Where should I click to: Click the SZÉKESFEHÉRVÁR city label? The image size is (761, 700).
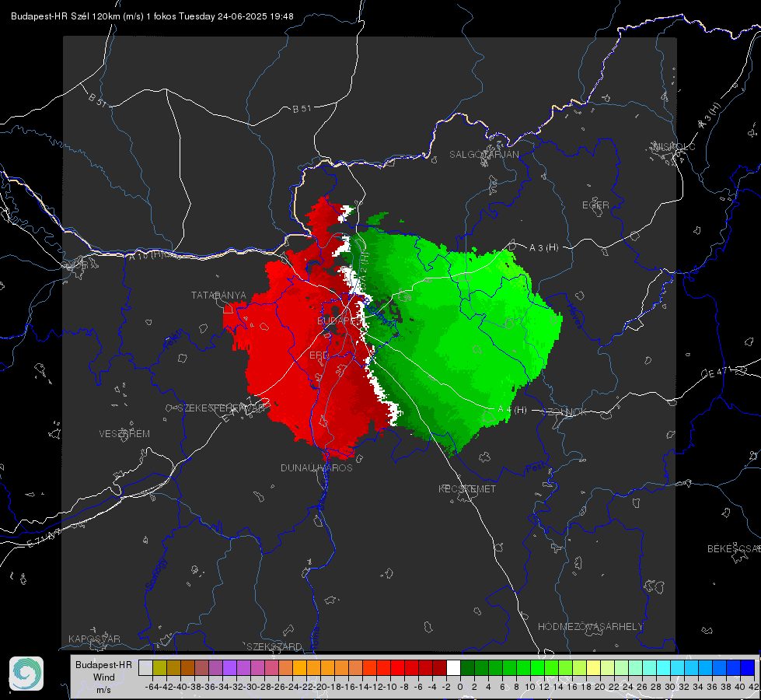221,408
